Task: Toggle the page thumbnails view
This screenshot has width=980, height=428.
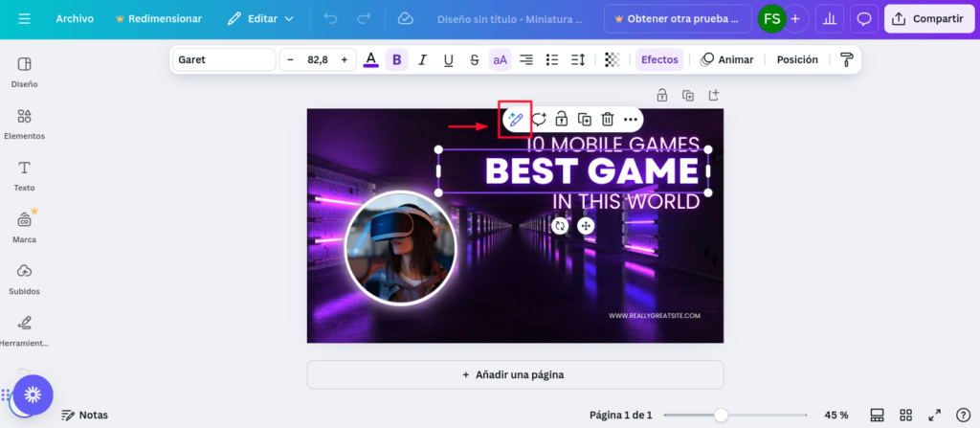Action: click(x=877, y=415)
